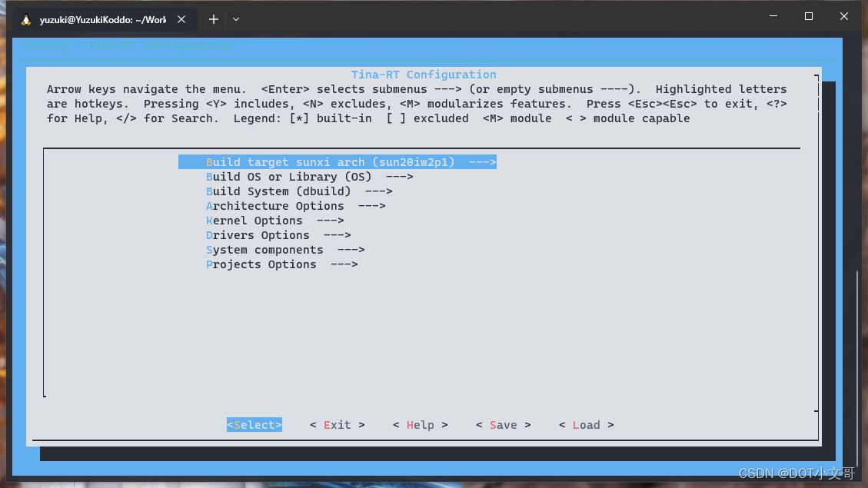Click the Load button

(587, 425)
